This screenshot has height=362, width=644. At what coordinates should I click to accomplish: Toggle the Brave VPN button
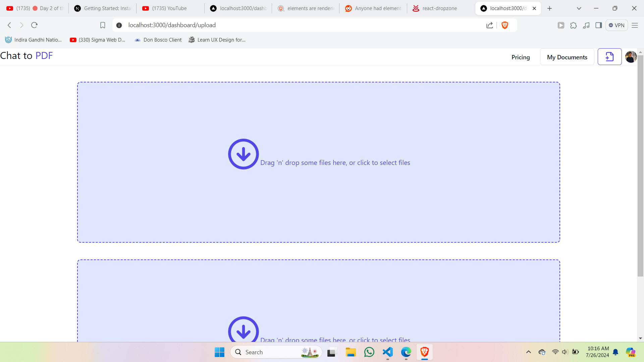616,25
